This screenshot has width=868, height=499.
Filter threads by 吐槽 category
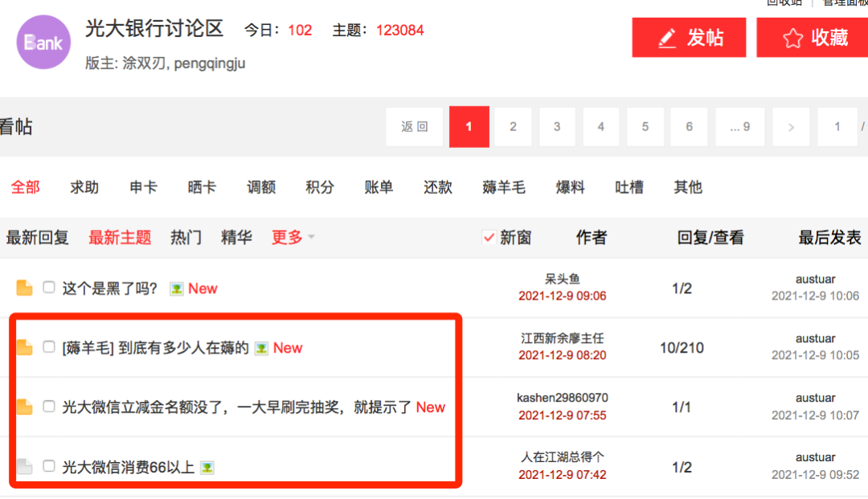629,187
